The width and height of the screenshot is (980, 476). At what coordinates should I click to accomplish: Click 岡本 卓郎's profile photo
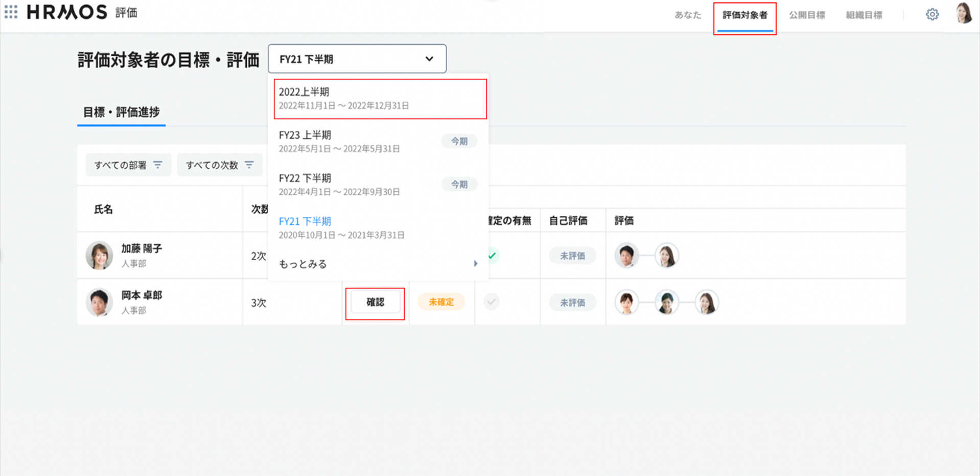[99, 302]
